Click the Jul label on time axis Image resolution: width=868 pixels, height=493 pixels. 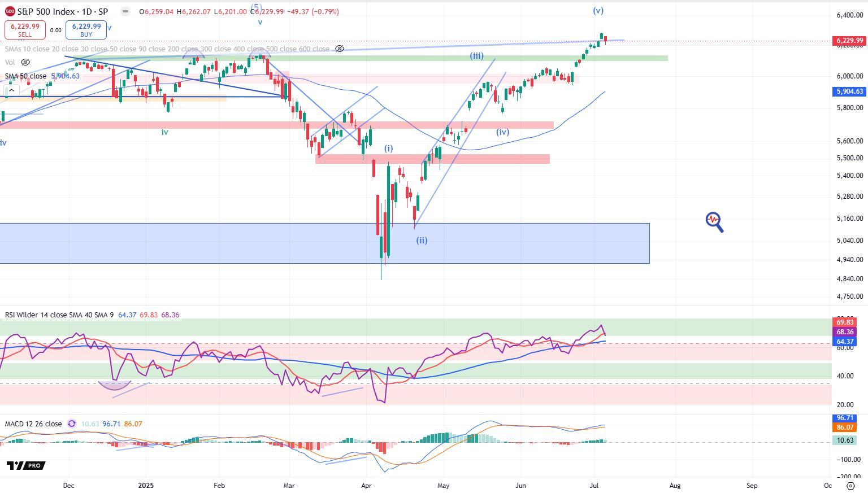point(594,486)
